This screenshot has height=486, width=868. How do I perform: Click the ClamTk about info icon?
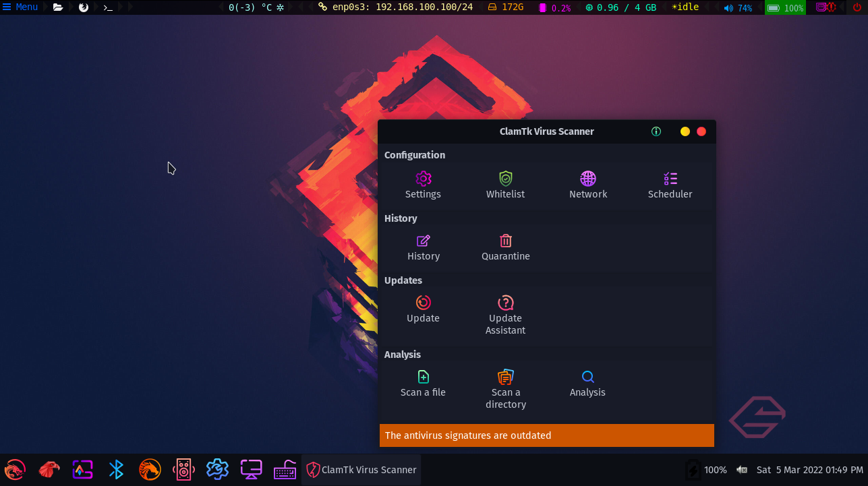(x=656, y=131)
